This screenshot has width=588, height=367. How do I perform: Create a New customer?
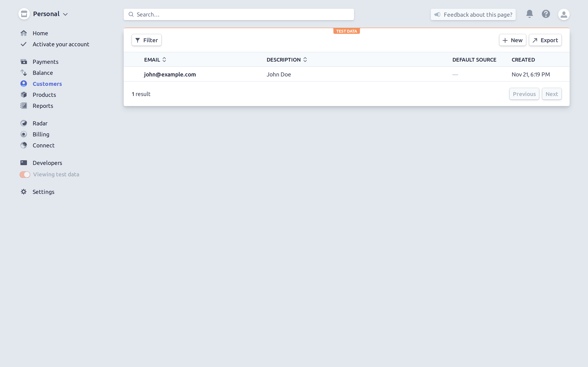pos(512,40)
